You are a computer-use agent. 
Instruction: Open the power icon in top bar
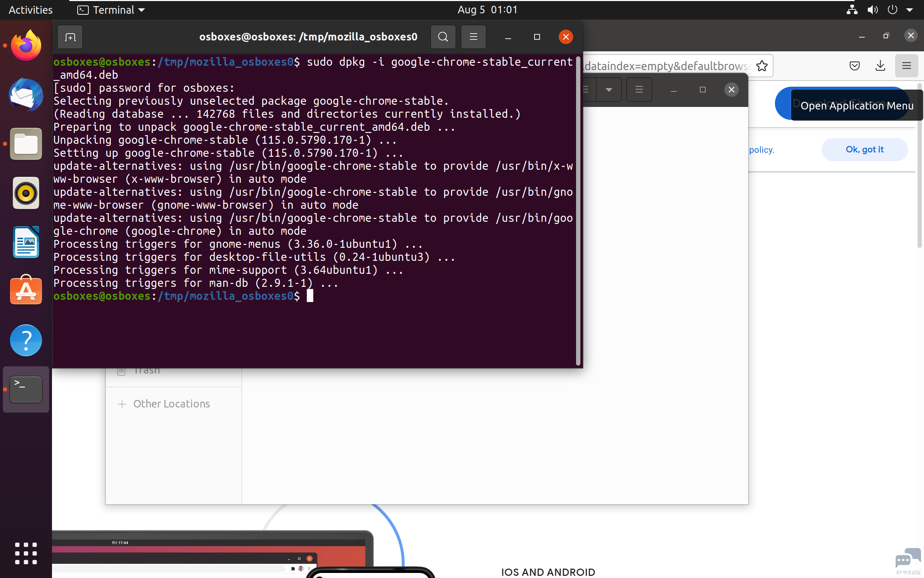pyautogui.click(x=893, y=9)
